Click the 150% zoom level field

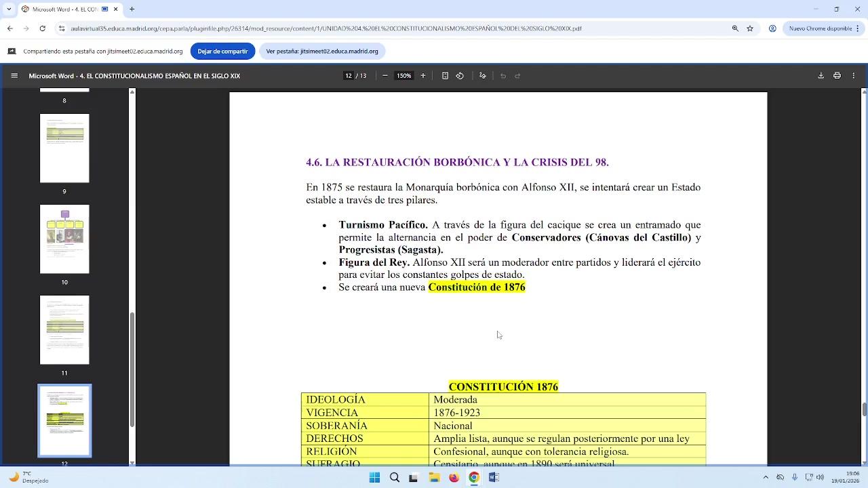click(x=404, y=76)
